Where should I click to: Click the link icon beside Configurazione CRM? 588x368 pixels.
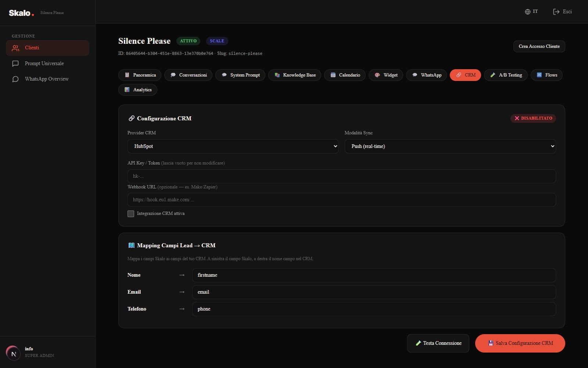click(x=131, y=118)
